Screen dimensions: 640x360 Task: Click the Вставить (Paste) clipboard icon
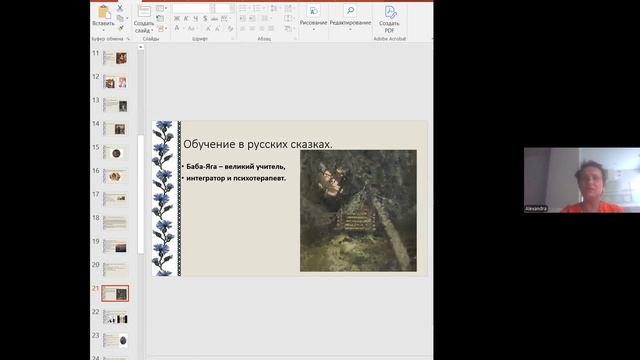104,12
